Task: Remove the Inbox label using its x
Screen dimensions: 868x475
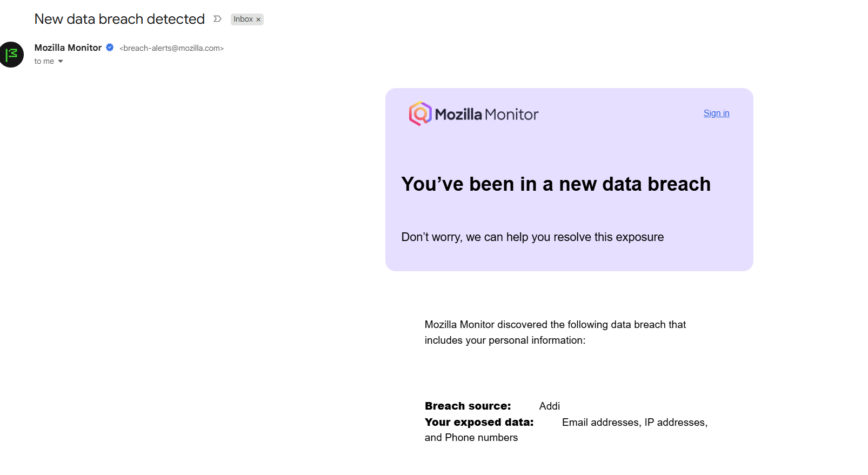Action: pos(258,19)
